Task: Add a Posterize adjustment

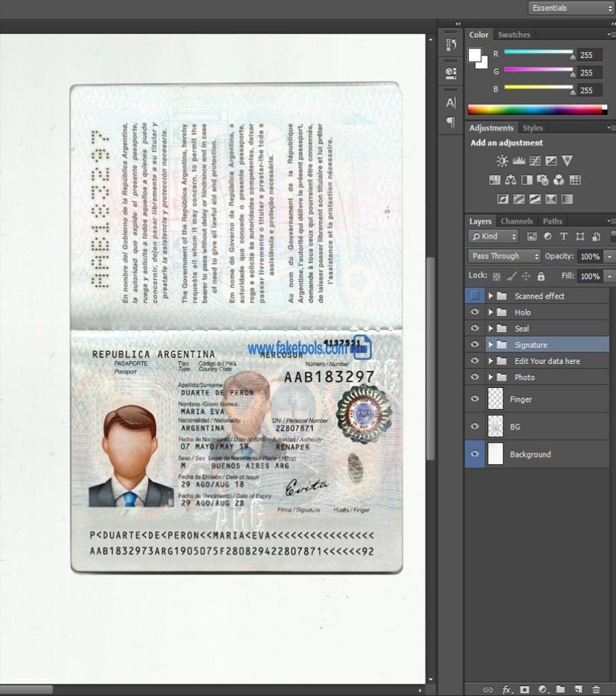Action: click(x=518, y=199)
